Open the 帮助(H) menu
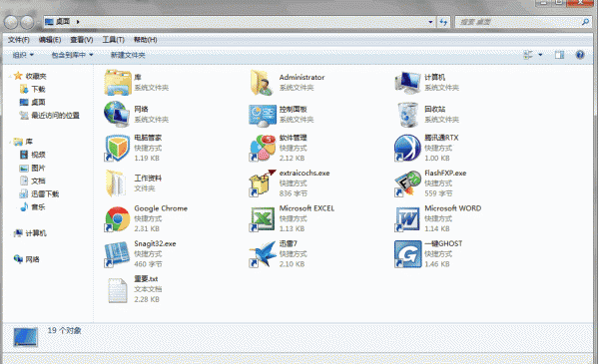Image resolution: width=599 pixels, height=364 pixels. tap(145, 40)
